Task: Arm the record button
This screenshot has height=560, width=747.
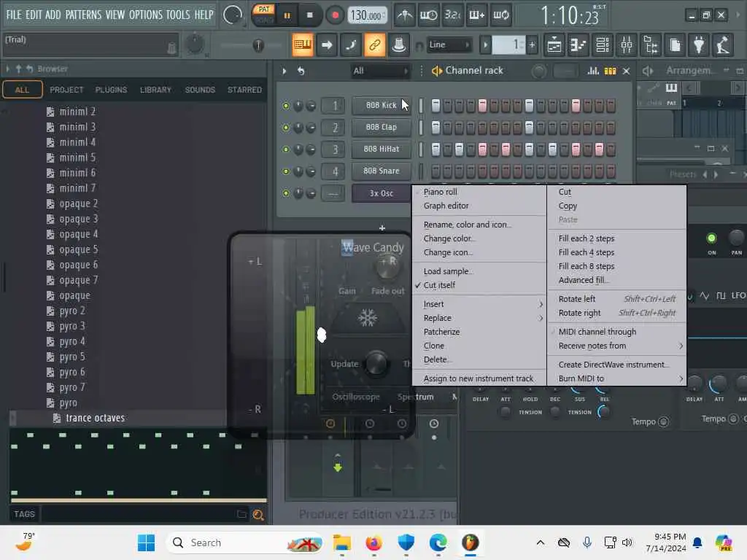Action: coord(336,15)
